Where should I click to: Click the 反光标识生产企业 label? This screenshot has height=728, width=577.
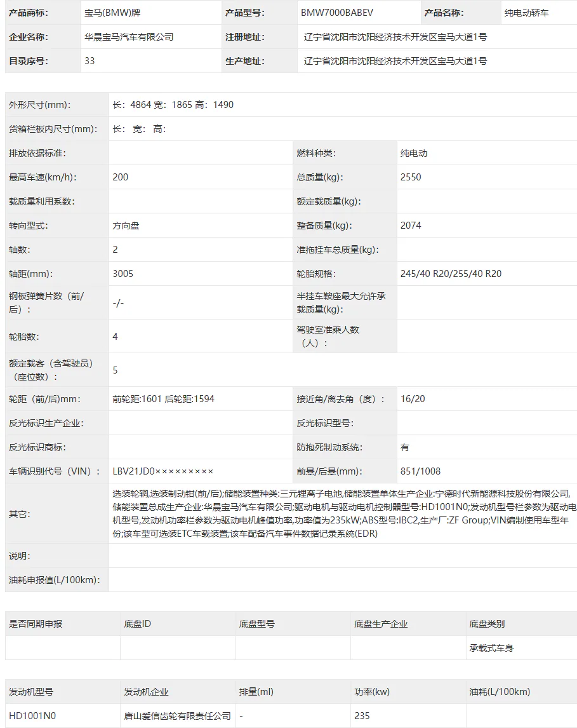46,423
